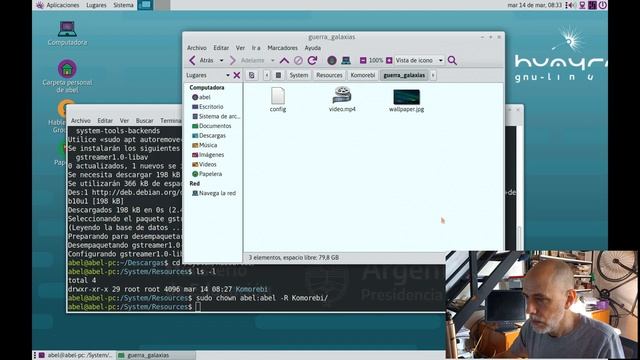Zoom out with the minus icon
The height and width of the screenshot is (360, 640).
(363, 60)
